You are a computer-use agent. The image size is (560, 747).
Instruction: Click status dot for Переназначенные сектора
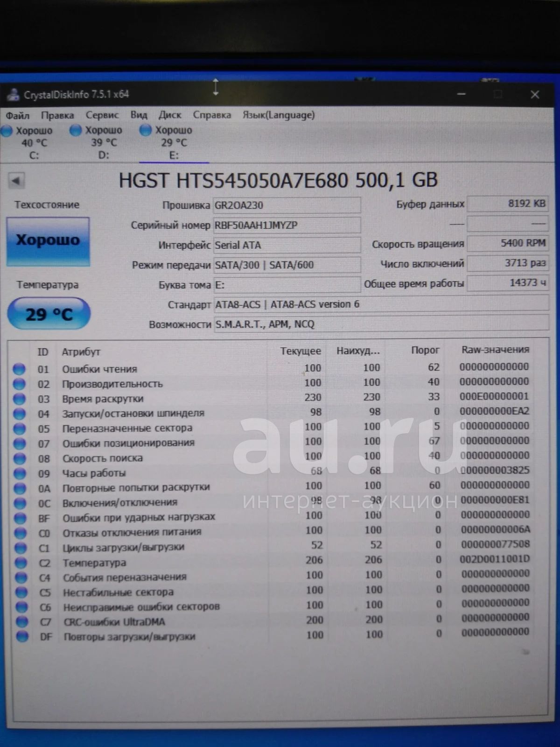pyautogui.click(x=20, y=429)
